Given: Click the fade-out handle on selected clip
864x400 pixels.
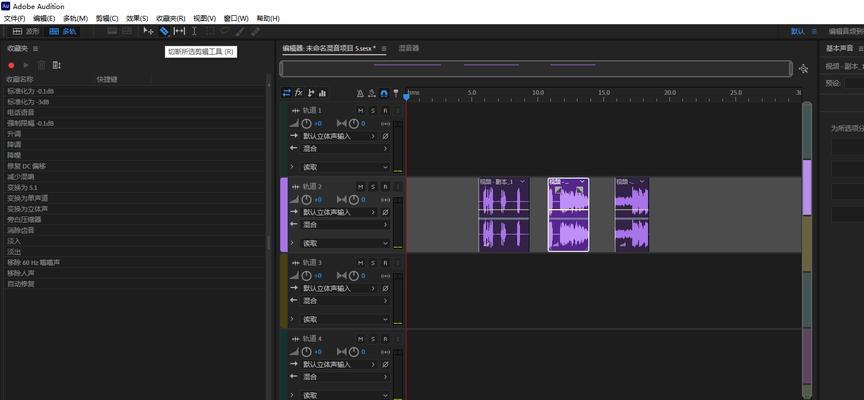Looking at the screenshot, I should pos(580,190).
